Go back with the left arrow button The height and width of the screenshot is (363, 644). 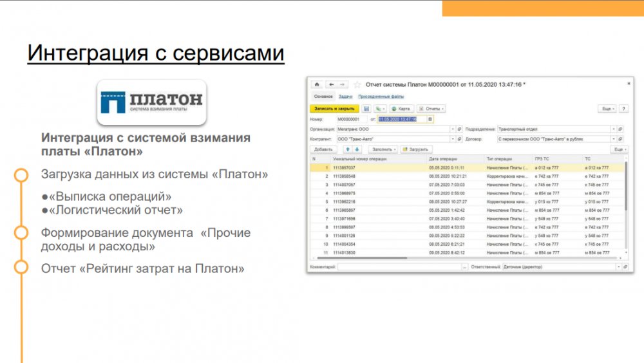332,84
